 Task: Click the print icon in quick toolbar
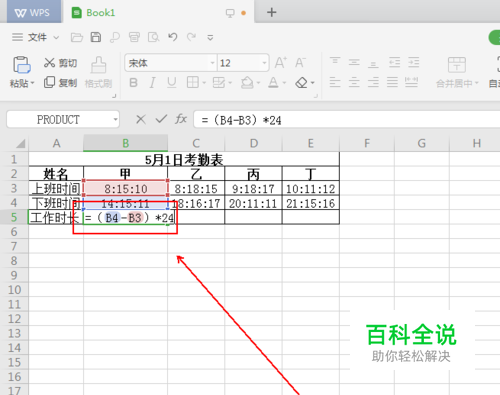point(134,37)
